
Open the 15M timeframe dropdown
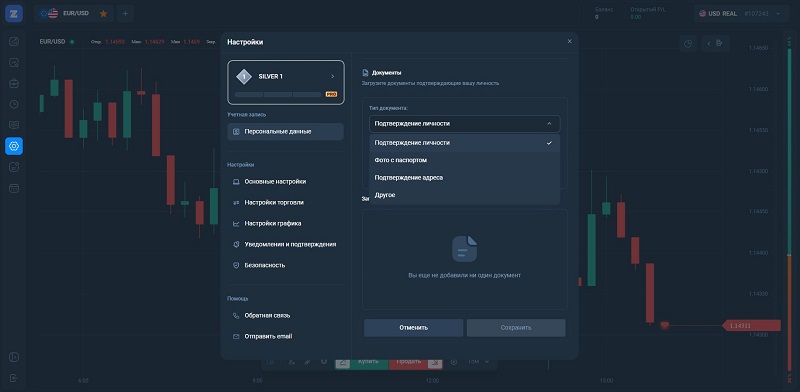(x=478, y=361)
